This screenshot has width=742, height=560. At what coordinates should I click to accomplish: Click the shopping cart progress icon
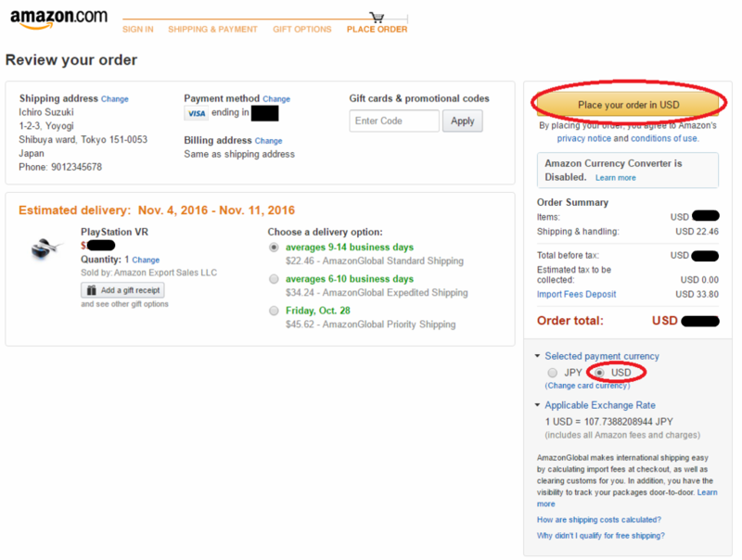[377, 18]
